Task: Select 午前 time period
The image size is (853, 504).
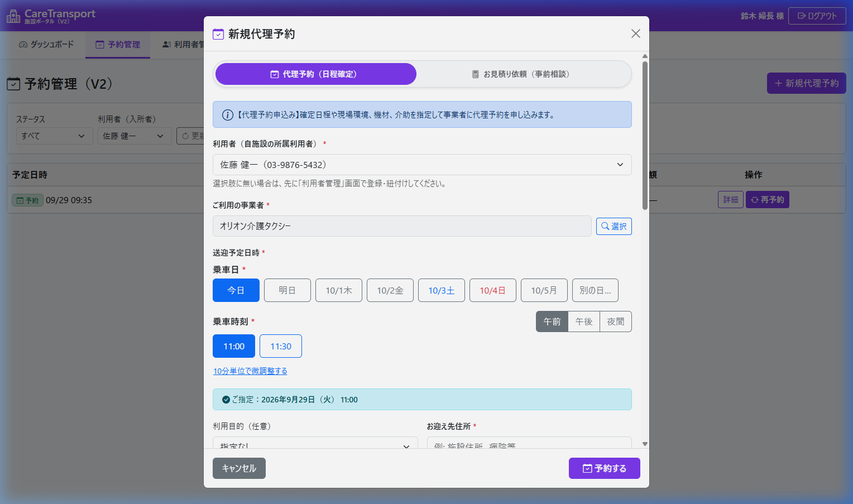Action: coord(552,321)
